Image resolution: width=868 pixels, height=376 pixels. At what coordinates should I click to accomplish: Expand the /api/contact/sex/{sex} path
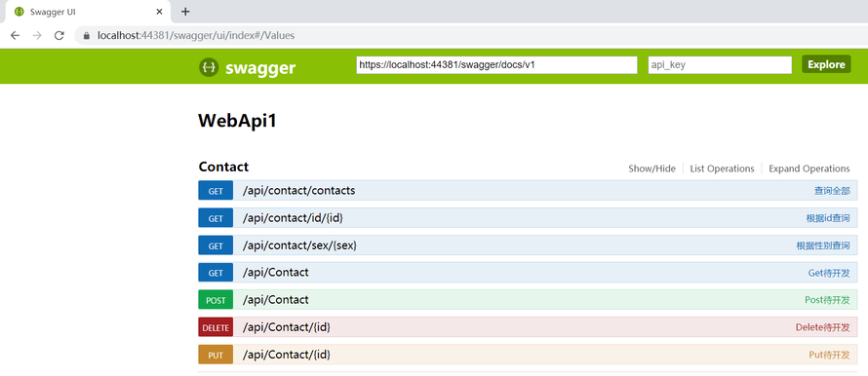299,245
